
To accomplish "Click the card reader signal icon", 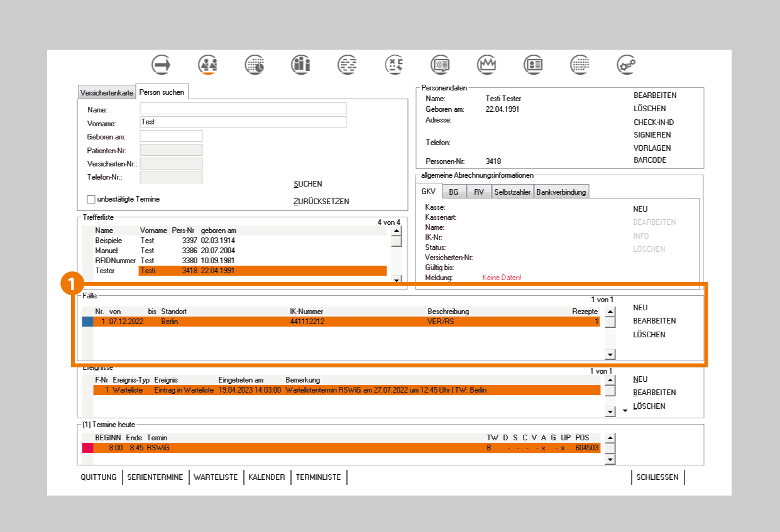I will pyautogui.click(x=440, y=64).
